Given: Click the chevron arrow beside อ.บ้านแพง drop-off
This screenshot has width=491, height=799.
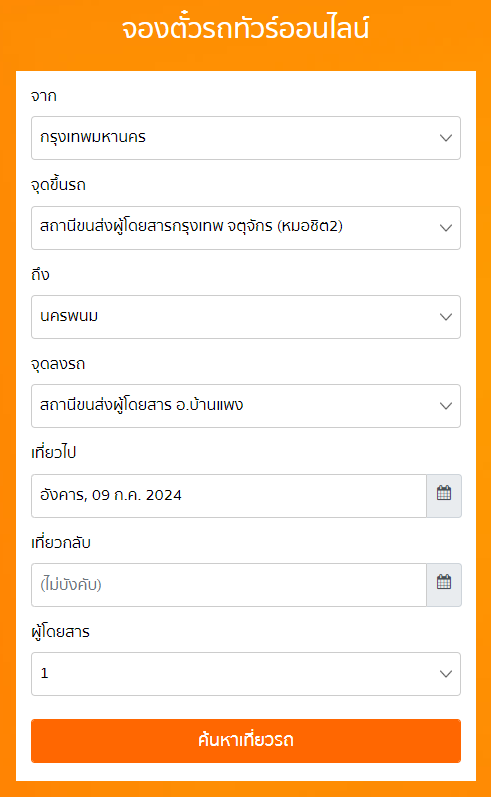Looking at the screenshot, I should point(446,406).
